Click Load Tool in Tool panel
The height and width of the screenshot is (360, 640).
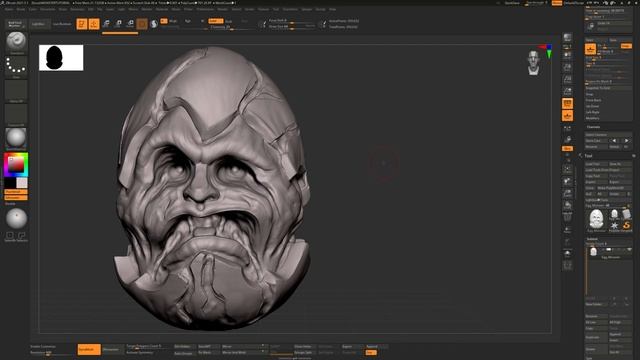pyautogui.click(x=596, y=164)
